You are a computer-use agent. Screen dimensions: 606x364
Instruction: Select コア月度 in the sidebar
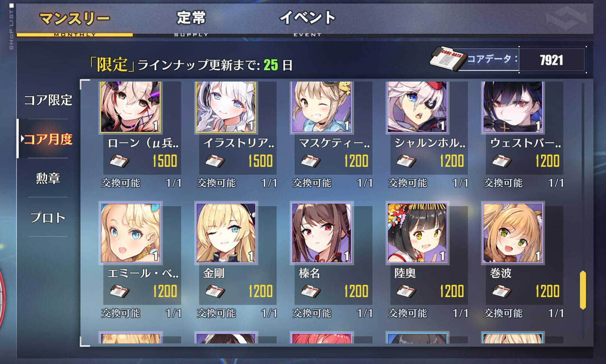(48, 139)
